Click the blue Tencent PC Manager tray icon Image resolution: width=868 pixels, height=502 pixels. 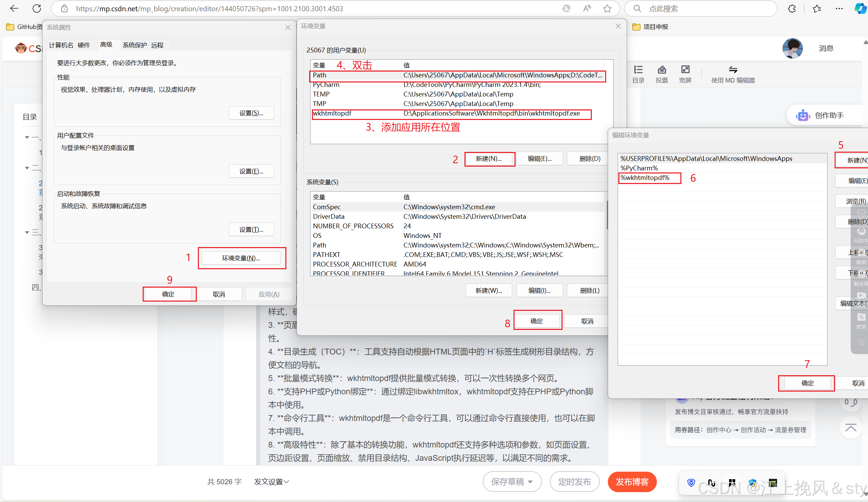point(691,483)
